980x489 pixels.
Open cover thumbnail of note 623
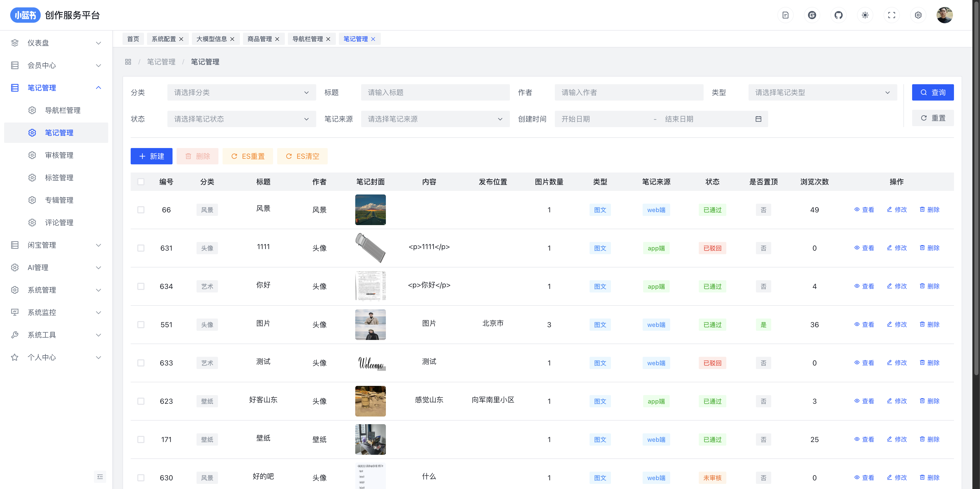(370, 401)
